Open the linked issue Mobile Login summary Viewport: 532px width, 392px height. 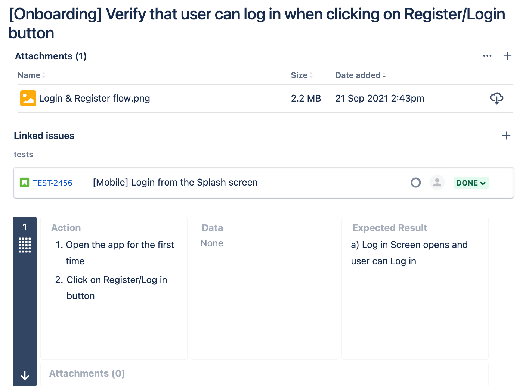click(175, 183)
